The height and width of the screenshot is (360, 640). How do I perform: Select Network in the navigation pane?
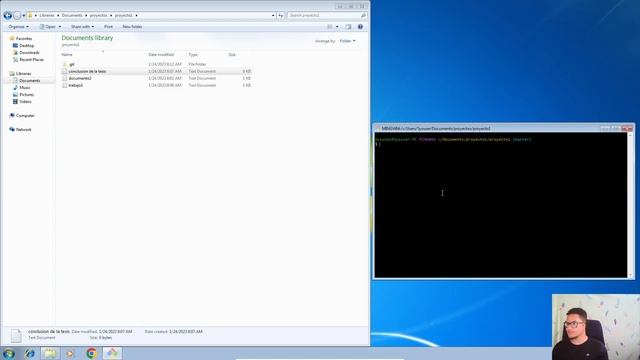pos(23,129)
